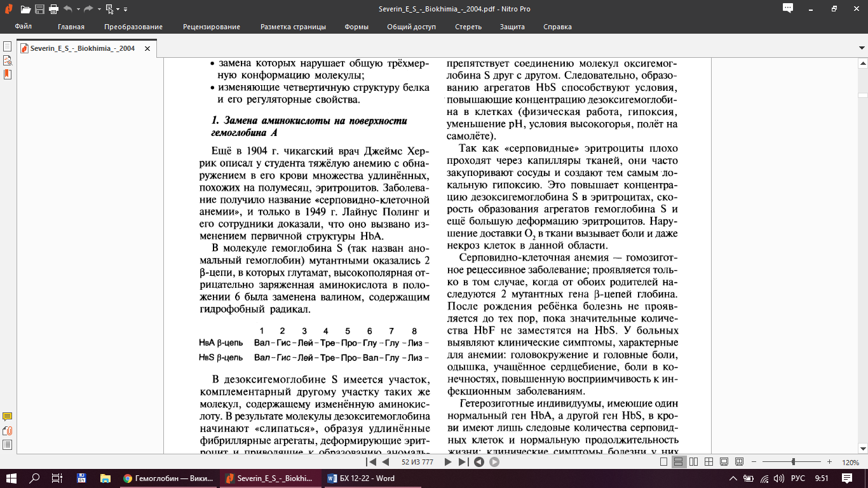The height and width of the screenshot is (488, 868).
Task: Open the БЧ save-disk taskbar app
Action: tap(81, 478)
